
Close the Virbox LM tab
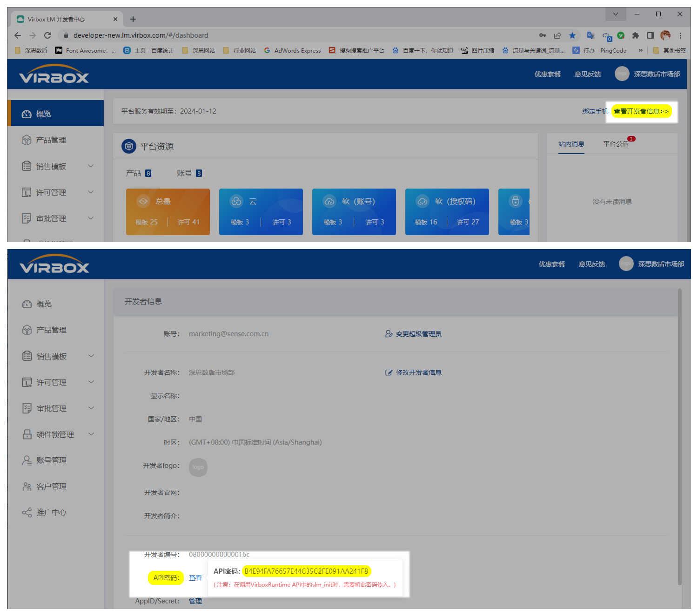coord(115,19)
